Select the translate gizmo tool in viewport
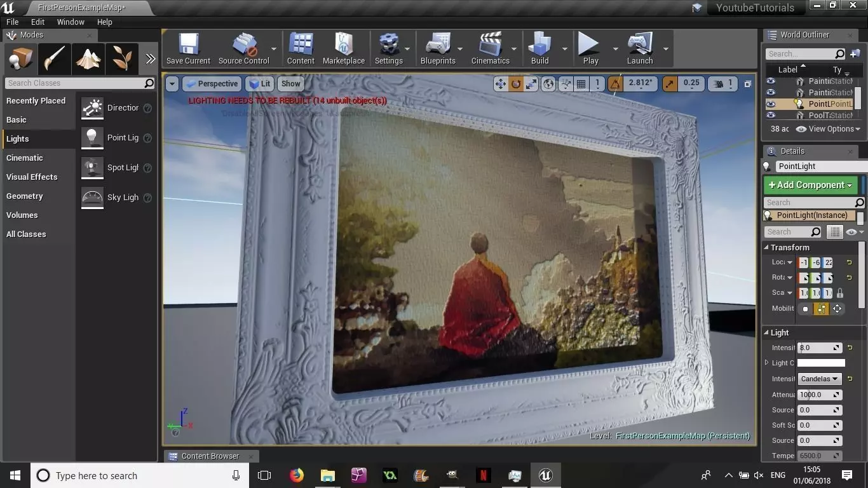 click(x=501, y=83)
